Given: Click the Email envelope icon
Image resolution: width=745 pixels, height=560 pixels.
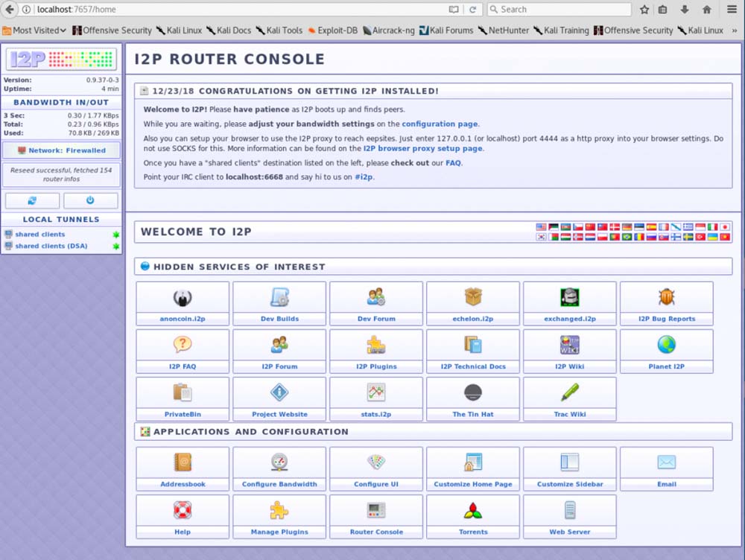Looking at the screenshot, I should click(666, 462).
